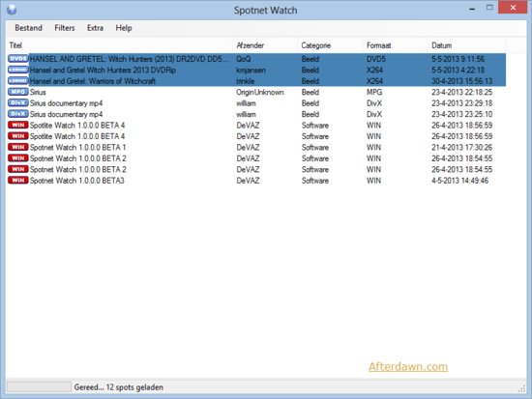Image resolution: width=532 pixels, height=399 pixels.
Task: Click the x264 badge beside Warriors of Witchcraft
Action: pyautogui.click(x=18, y=81)
